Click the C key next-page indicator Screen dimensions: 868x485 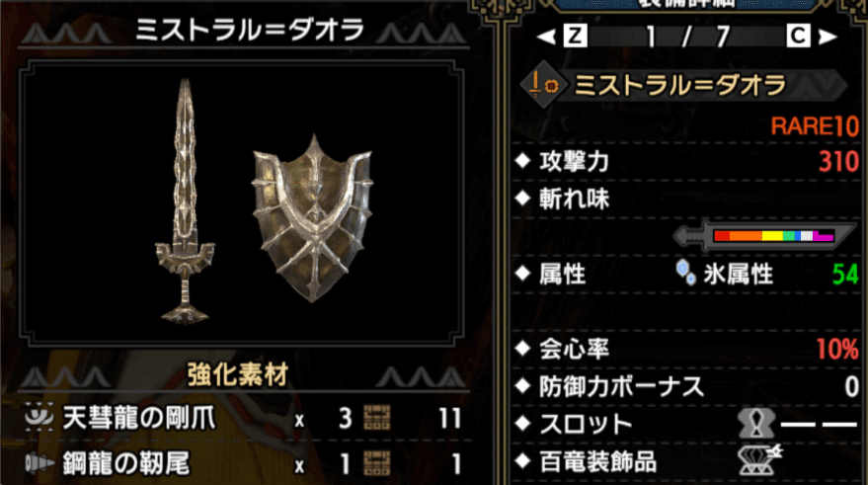click(x=798, y=36)
